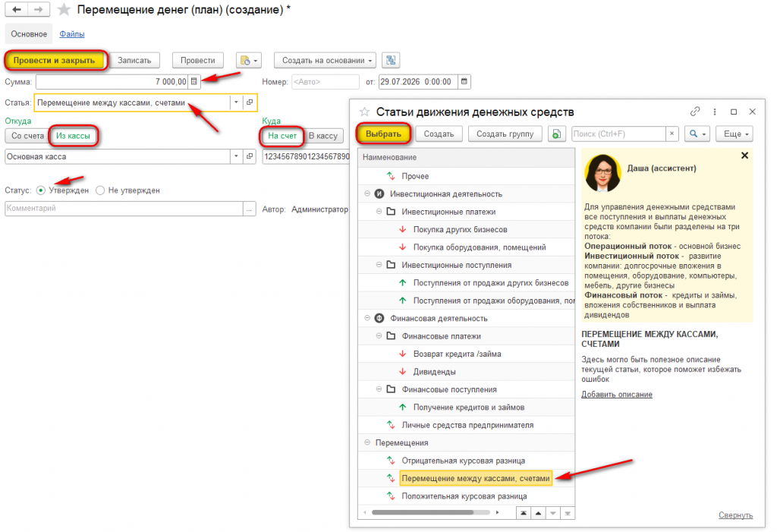Viewport: 777px width, 532px height.
Task: Jump to the bottom of the list
Action: (568, 513)
